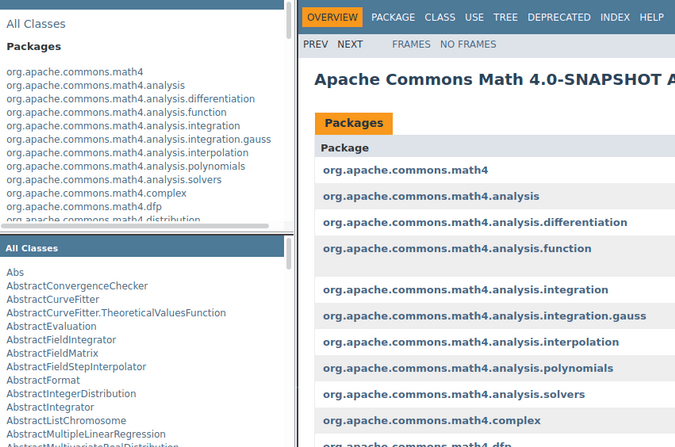This screenshot has width=675, height=447.
Task: Select the Packages table tab
Action: (x=353, y=123)
